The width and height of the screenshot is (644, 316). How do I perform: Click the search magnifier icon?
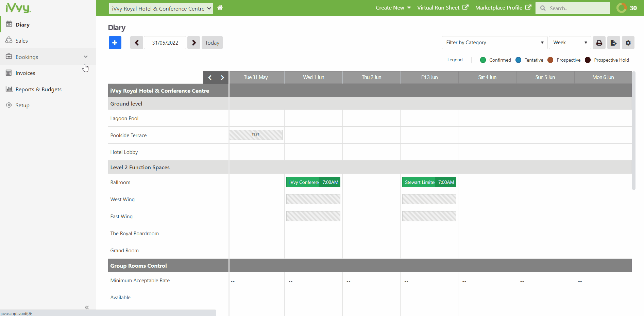(543, 8)
